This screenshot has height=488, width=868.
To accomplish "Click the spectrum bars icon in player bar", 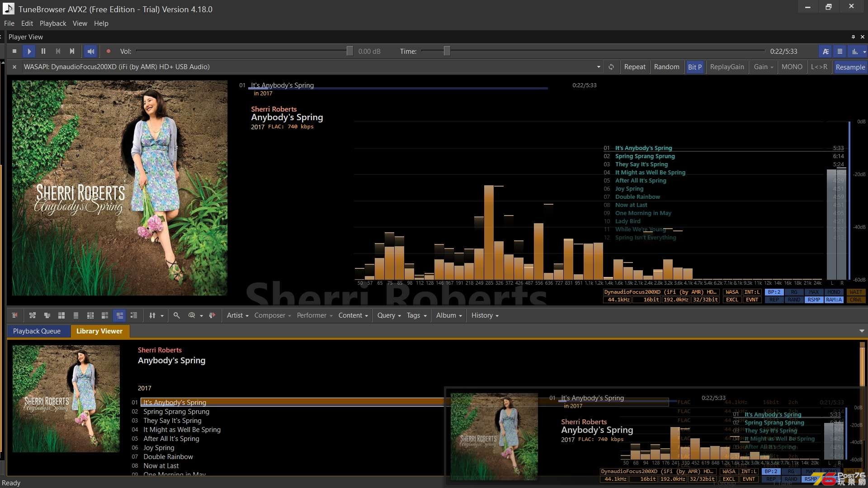I will click(854, 52).
